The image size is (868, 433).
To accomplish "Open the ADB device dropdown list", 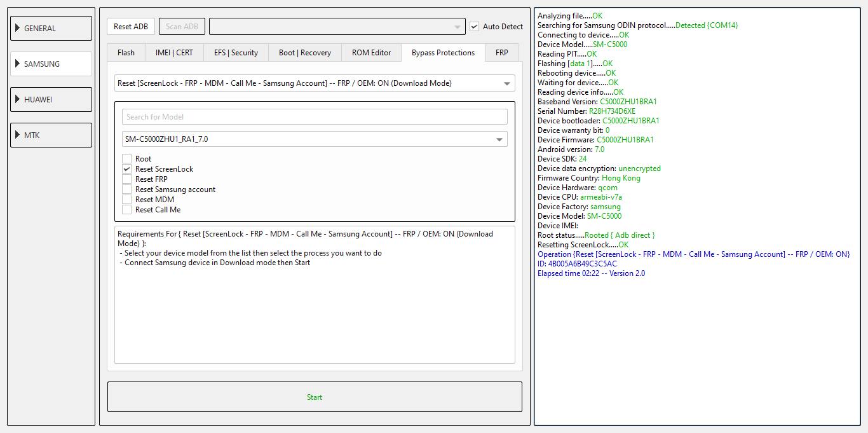I will 337,27.
